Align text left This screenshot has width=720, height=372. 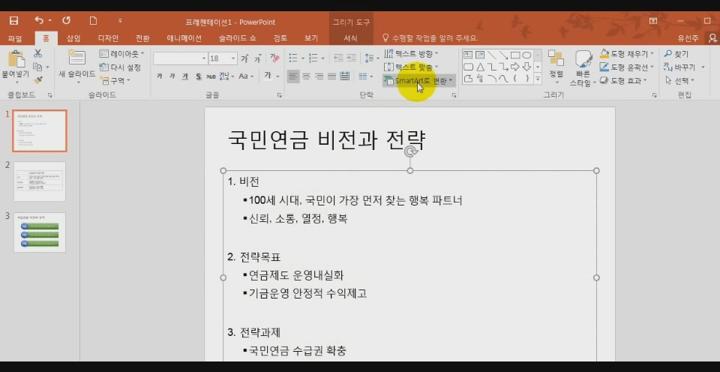tap(293, 76)
